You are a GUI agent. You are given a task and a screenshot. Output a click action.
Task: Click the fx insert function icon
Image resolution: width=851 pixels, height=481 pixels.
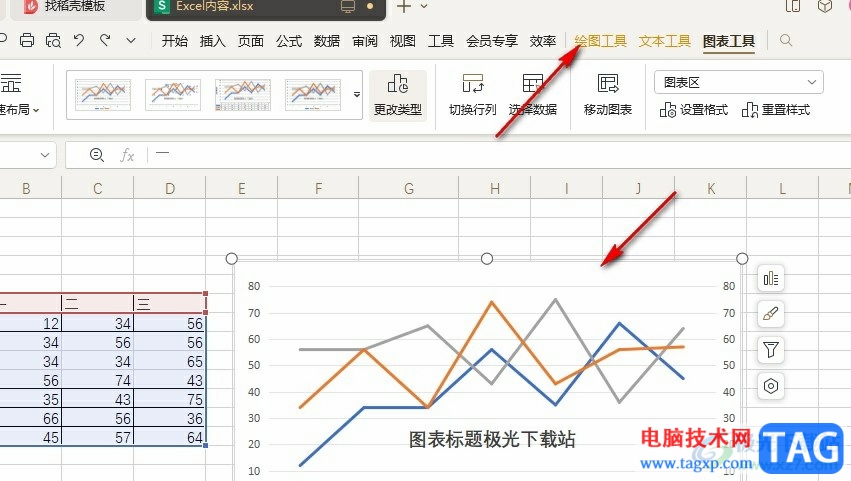click(x=127, y=155)
